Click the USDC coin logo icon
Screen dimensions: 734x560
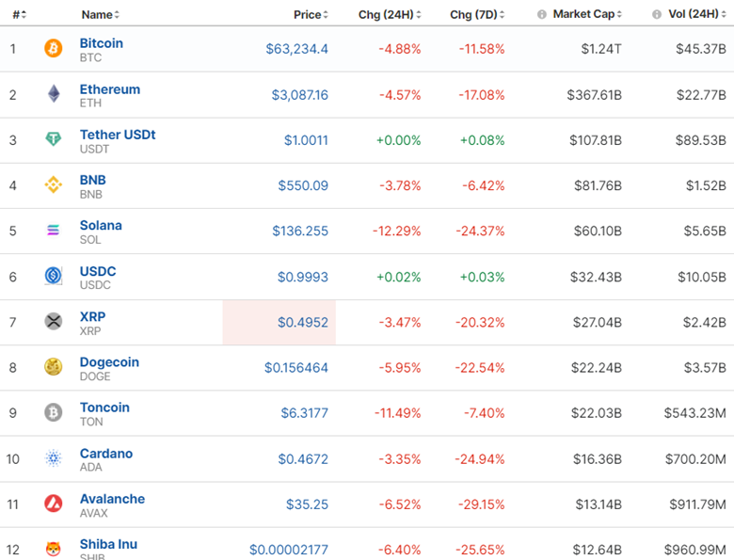(54, 276)
